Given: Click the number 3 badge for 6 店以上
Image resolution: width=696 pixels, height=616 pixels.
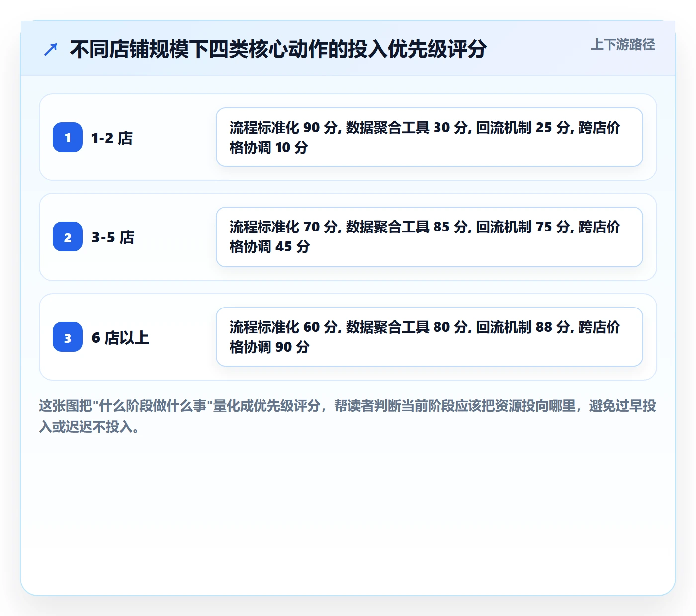Looking at the screenshot, I should (x=68, y=337).
